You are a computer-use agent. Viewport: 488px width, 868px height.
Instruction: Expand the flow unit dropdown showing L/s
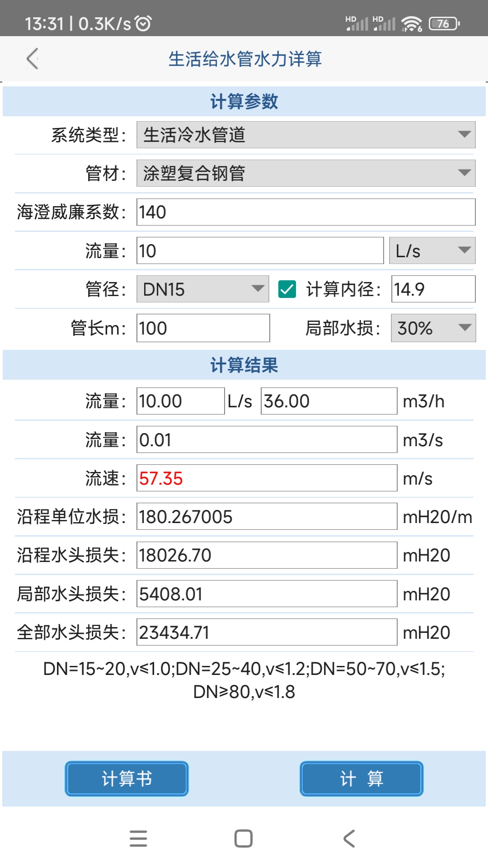pyautogui.click(x=431, y=251)
